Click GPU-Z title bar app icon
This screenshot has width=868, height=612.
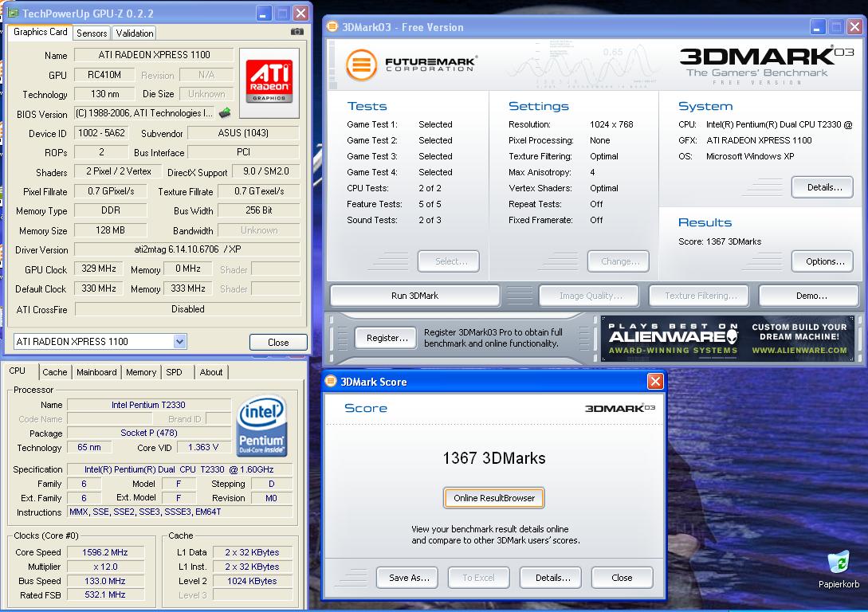point(14,13)
